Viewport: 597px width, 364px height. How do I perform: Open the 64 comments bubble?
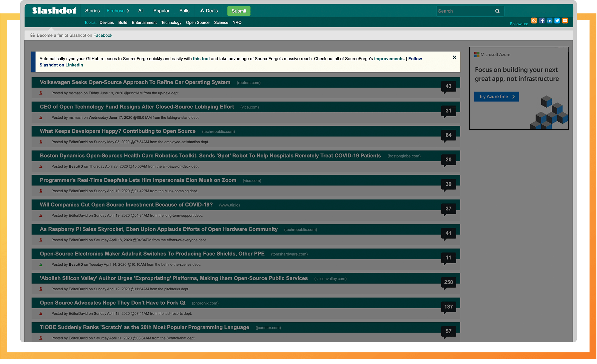click(x=448, y=136)
